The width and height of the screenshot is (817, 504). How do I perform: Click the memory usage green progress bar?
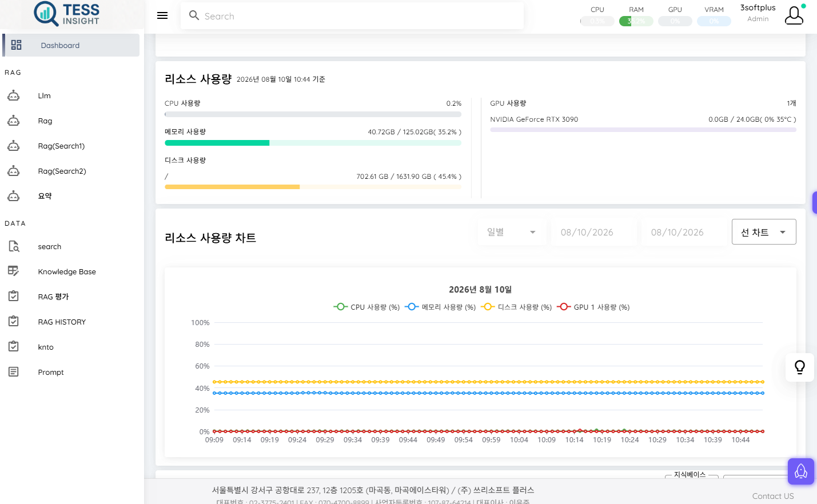(313, 143)
